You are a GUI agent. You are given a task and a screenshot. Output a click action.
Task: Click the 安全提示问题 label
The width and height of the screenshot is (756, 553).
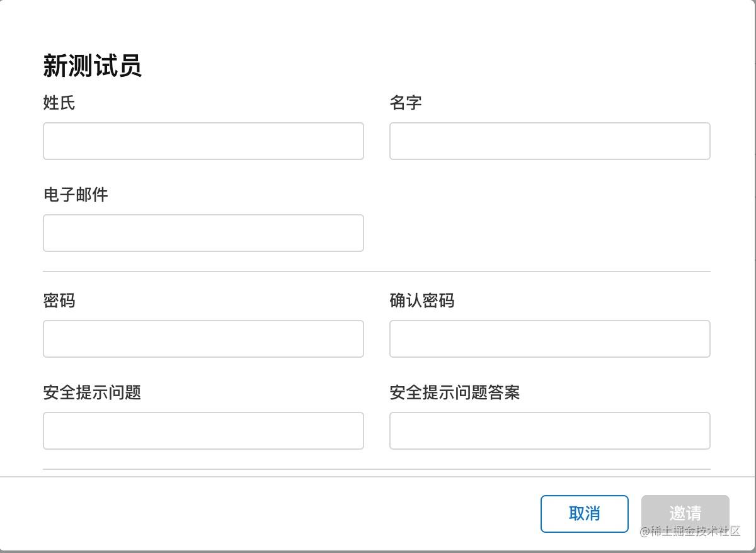92,392
